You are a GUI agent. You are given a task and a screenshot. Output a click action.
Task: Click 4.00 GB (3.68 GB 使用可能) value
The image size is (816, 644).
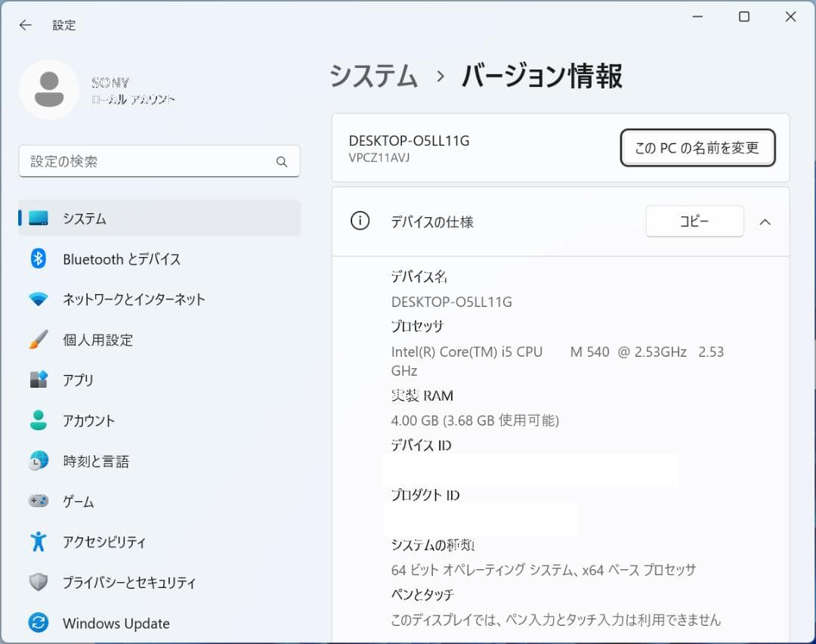click(474, 421)
